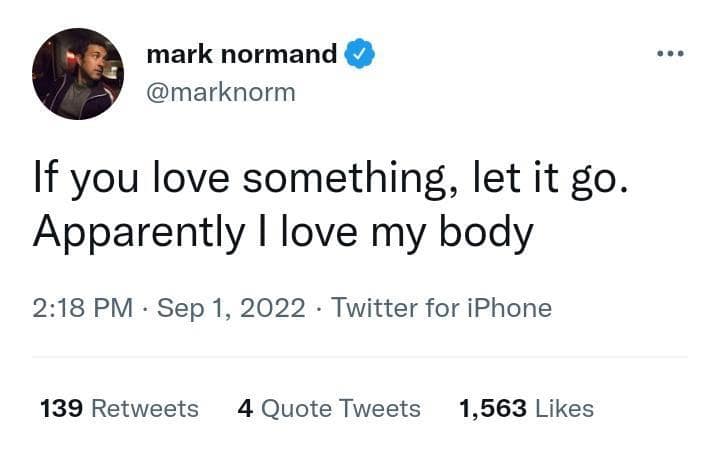The height and width of the screenshot is (454, 720).
Task: Click the first line of tweet text
Action: coord(329,180)
